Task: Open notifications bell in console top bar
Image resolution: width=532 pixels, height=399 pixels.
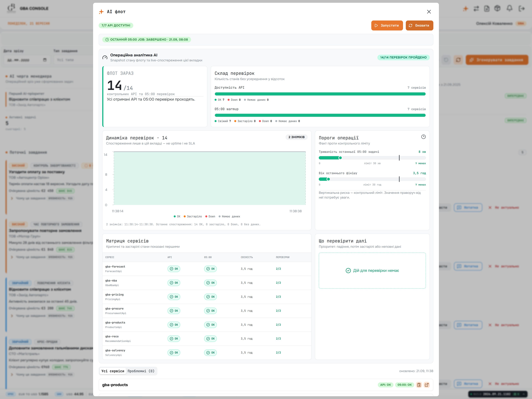Action: [x=509, y=8]
